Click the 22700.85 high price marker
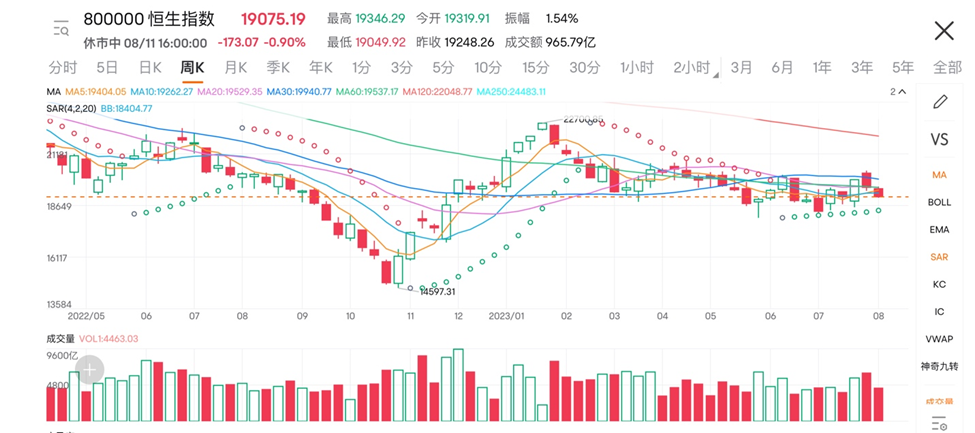This screenshot has width=975, height=433. tap(581, 118)
